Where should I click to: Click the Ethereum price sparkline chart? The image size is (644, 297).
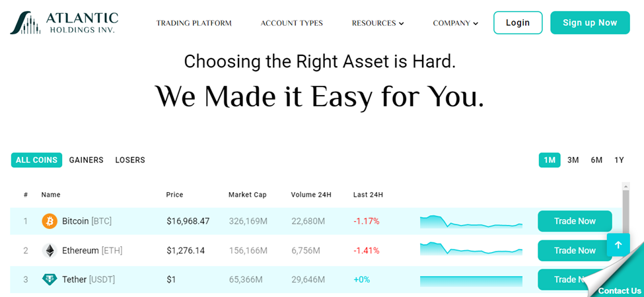tap(471, 249)
